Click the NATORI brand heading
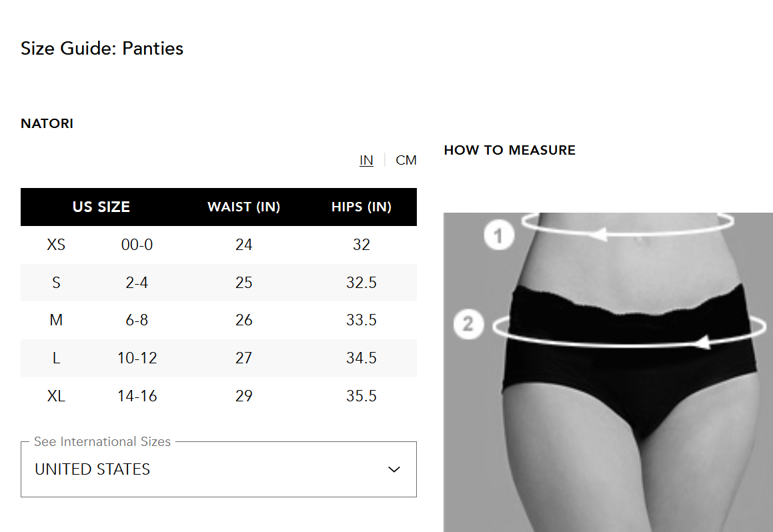 click(47, 124)
